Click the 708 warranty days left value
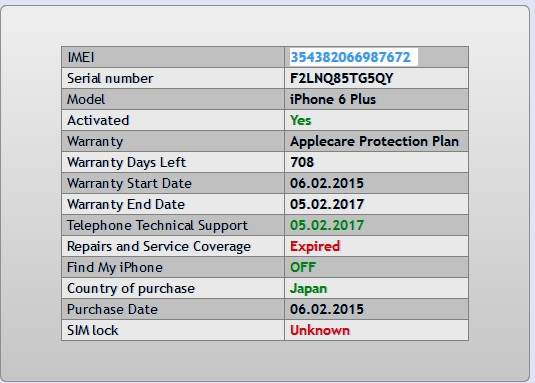 click(302, 162)
